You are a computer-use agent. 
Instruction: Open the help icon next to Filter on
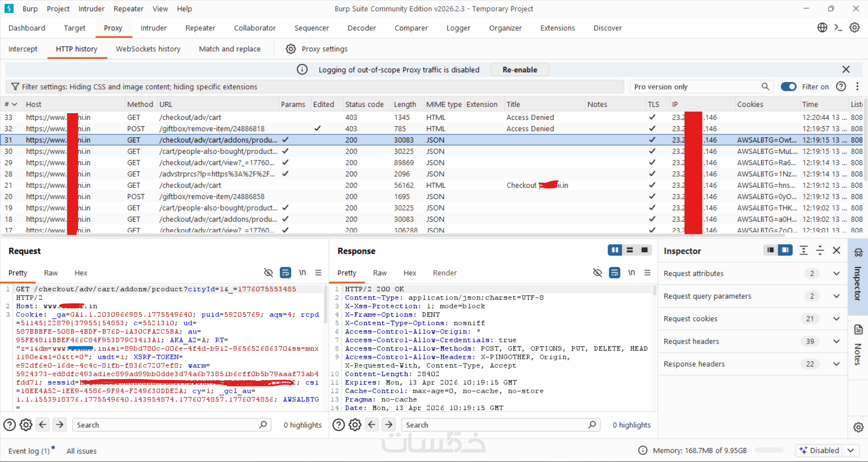[841, 86]
